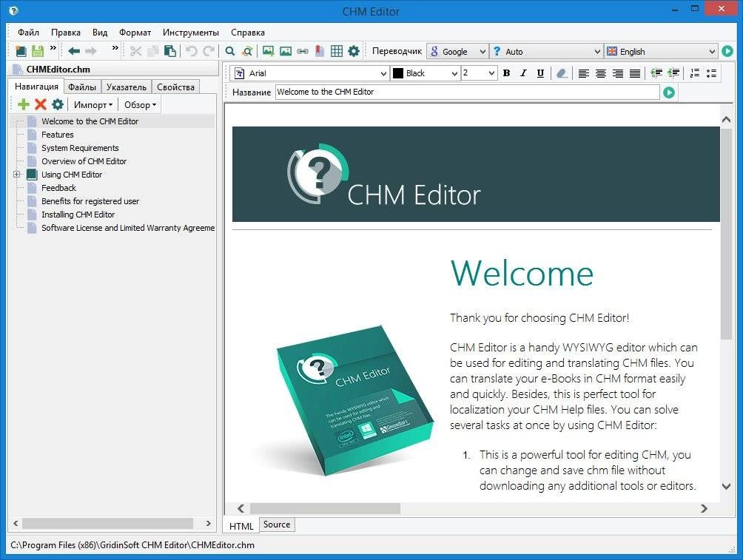Click the Название title input field
Viewport: 743px width, 560px height.
(468, 92)
